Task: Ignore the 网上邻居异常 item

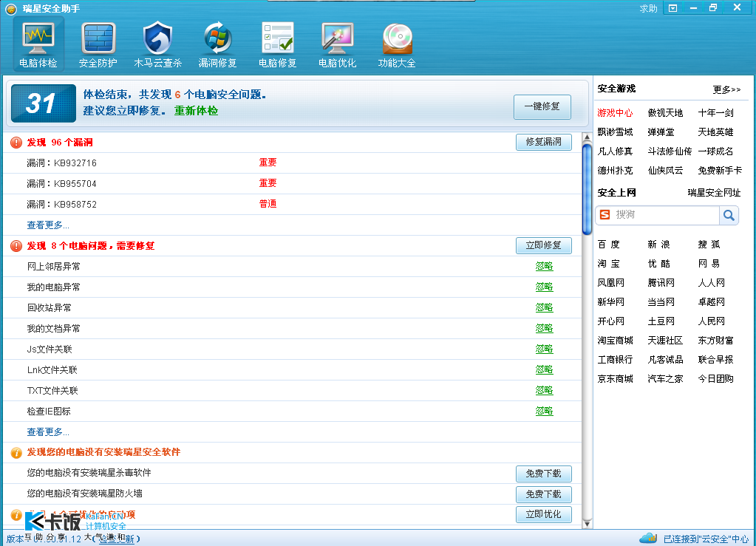Action: point(545,266)
